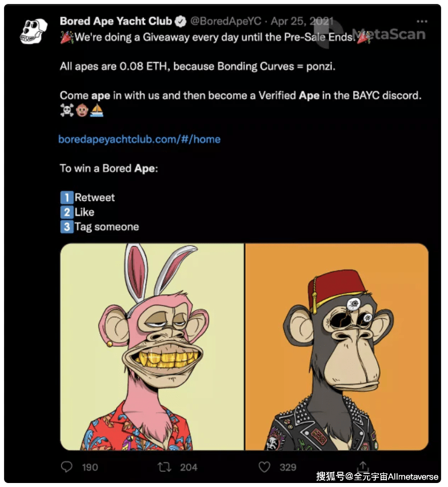
Task: Click the sailboat emoji in the tweet
Action: coord(97,110)
